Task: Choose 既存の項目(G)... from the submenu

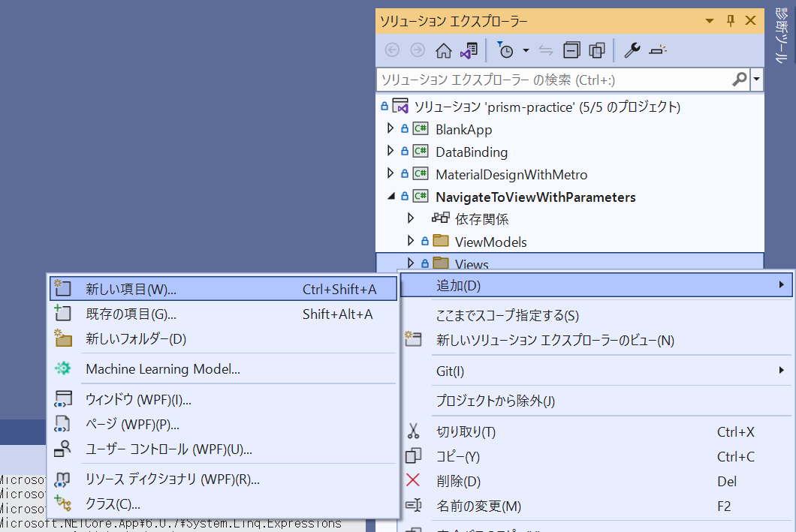Action: tap(223, 314)
